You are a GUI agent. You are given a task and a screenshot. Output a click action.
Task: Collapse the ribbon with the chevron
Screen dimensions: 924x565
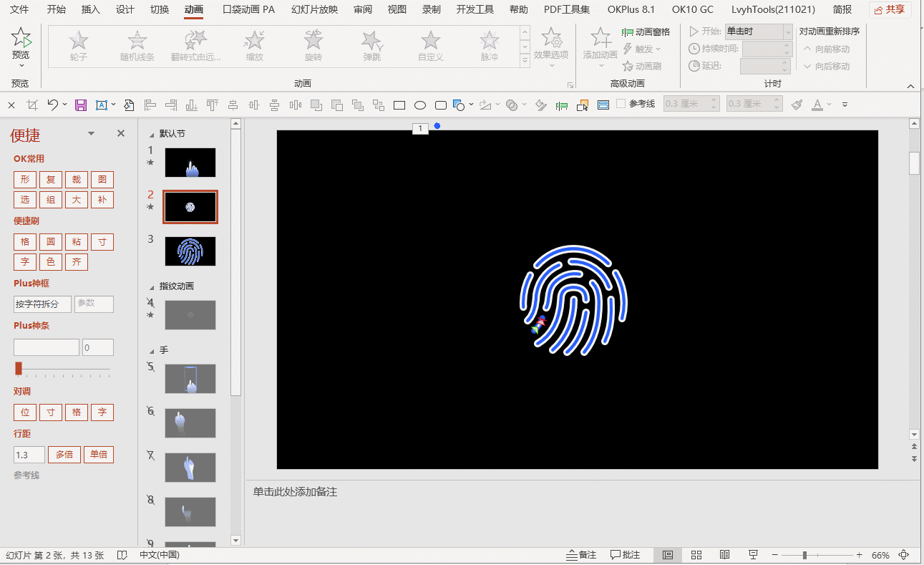pyautogui.click(x=911, y=86)
